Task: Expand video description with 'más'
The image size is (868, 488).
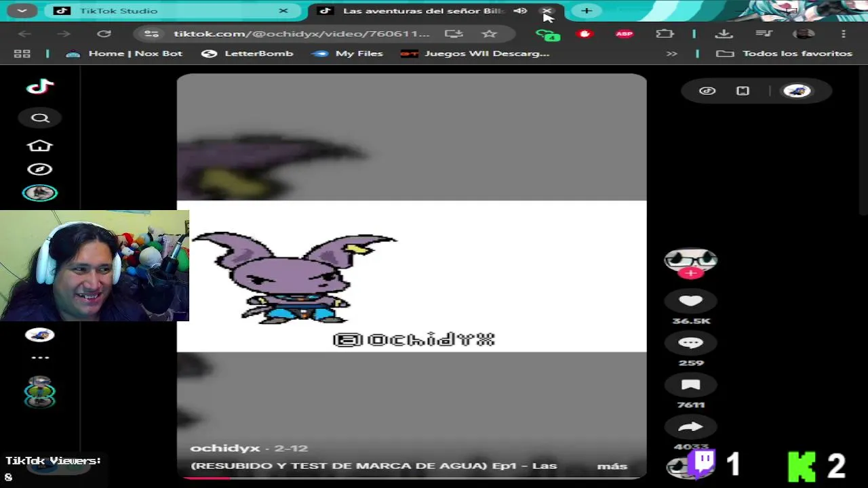Action: 612,466
